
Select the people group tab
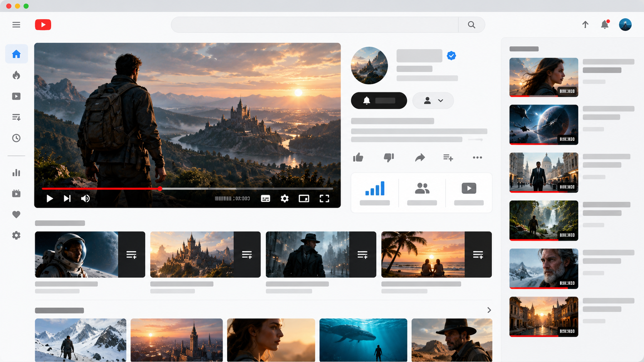(x=422, y=193)
